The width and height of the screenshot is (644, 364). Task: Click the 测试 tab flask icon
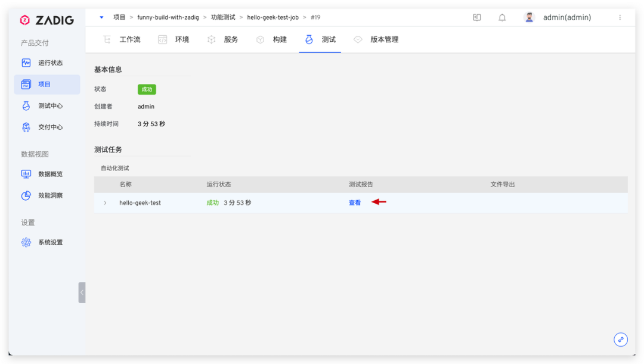pyautogui.click(x=309, y=39)
